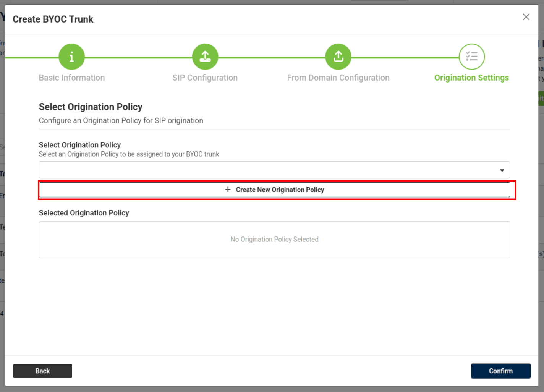Click the Origination Settings checklist step icon
Viewport: 544px width, 392px height.
471,57
